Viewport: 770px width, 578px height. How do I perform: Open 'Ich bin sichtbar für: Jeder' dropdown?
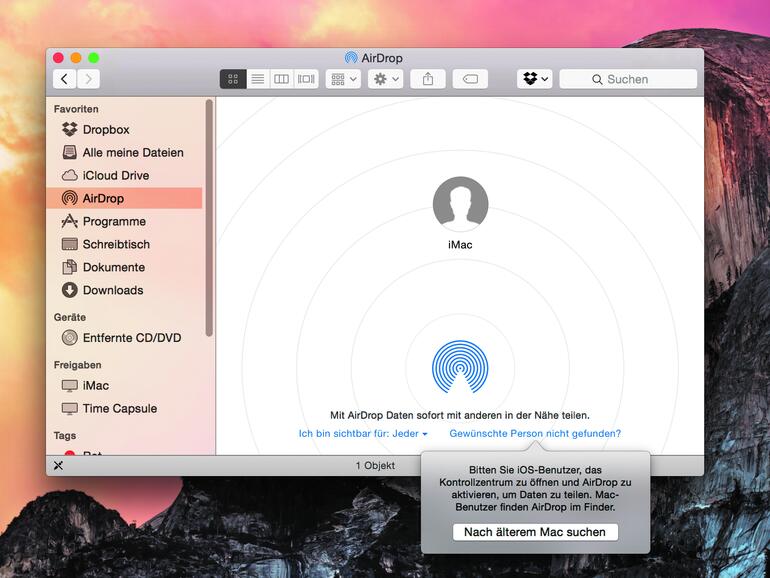pos(363,434)
